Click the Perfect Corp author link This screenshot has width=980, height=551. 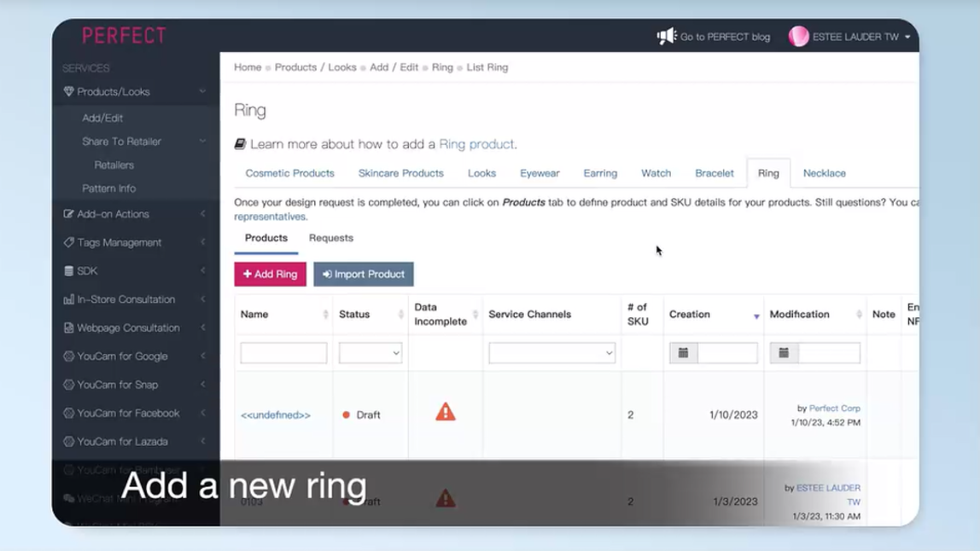(x=834, y=408)
